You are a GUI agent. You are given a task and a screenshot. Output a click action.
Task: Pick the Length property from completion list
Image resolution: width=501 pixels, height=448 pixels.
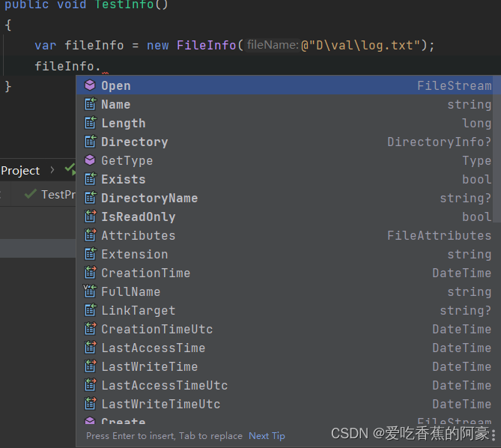285,123
